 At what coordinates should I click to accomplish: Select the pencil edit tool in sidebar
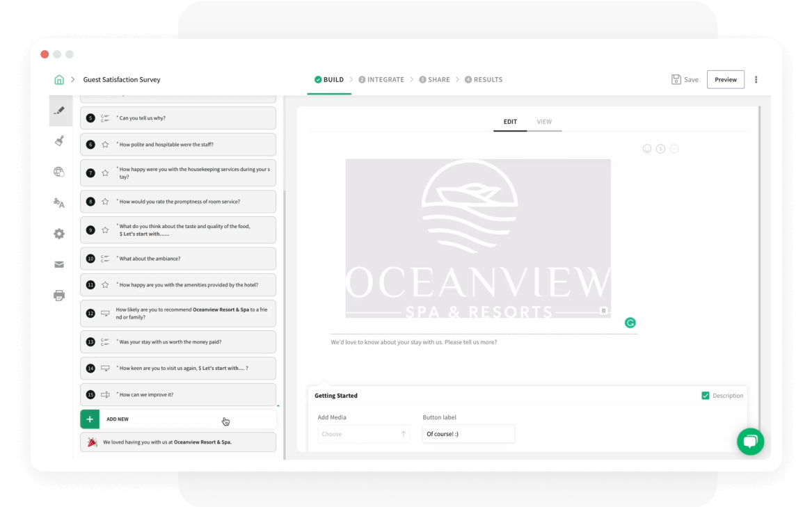click(x=61, y=110)
